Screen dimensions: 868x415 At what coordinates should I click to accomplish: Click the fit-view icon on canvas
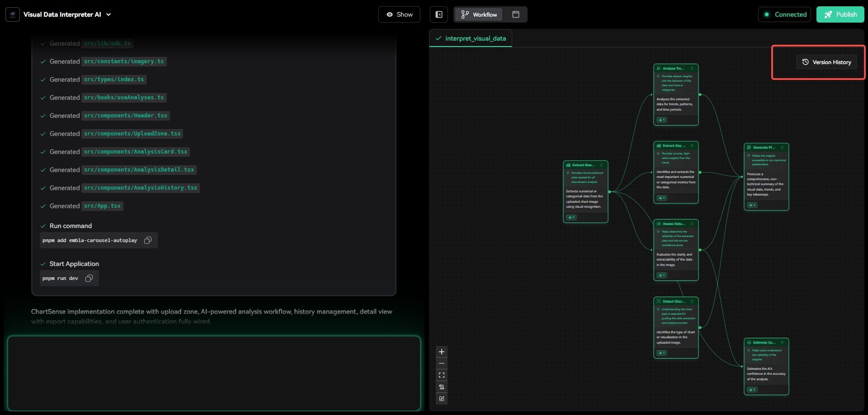(442, 375)
